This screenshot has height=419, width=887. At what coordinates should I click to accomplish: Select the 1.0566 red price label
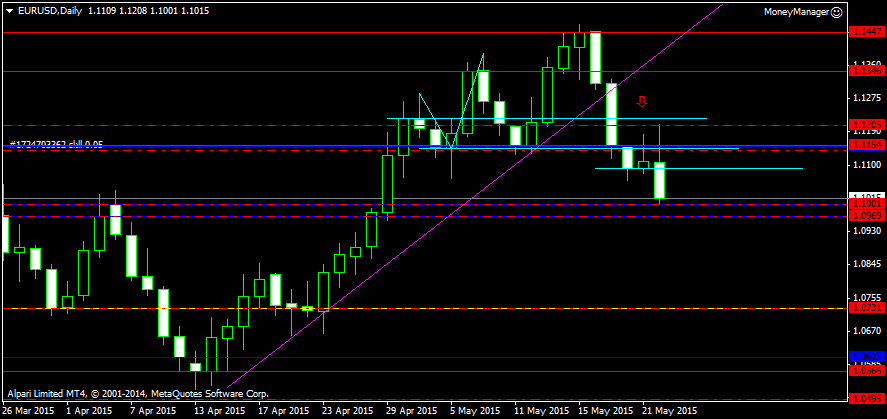click(x=866, y=372)
